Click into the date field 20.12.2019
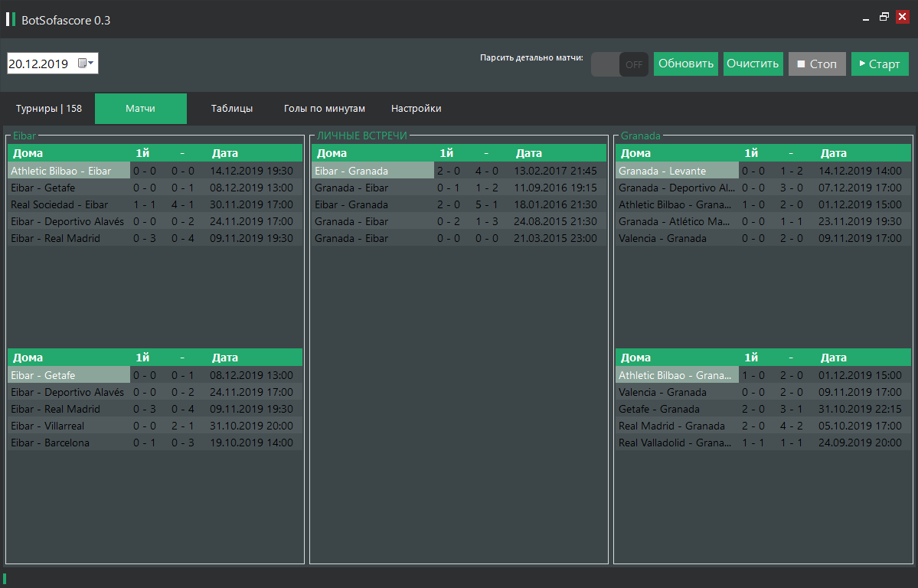Image resolution: width=918 pixels, height=588 pixels. click(38, 64)
